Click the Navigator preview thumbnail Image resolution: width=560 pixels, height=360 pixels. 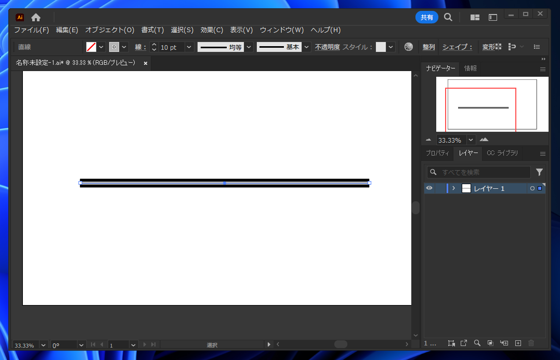(x=492, y=104)
